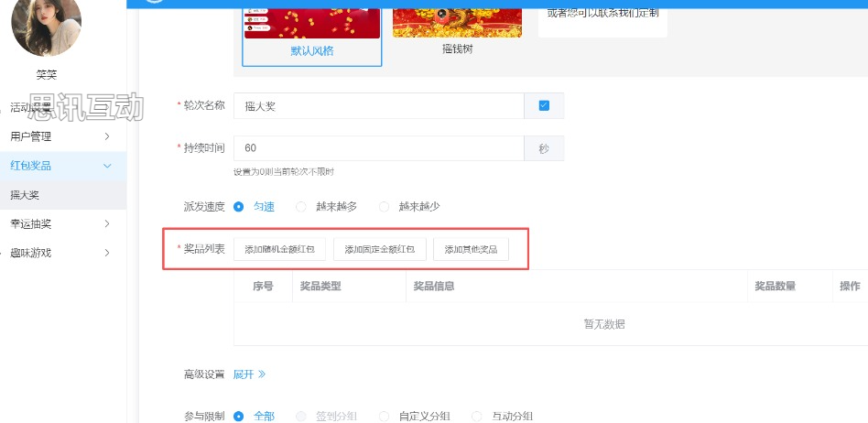Expand the 趣味游戏 sidebar menu
This screenshot has height=423, width=868.
pos(107,253)
